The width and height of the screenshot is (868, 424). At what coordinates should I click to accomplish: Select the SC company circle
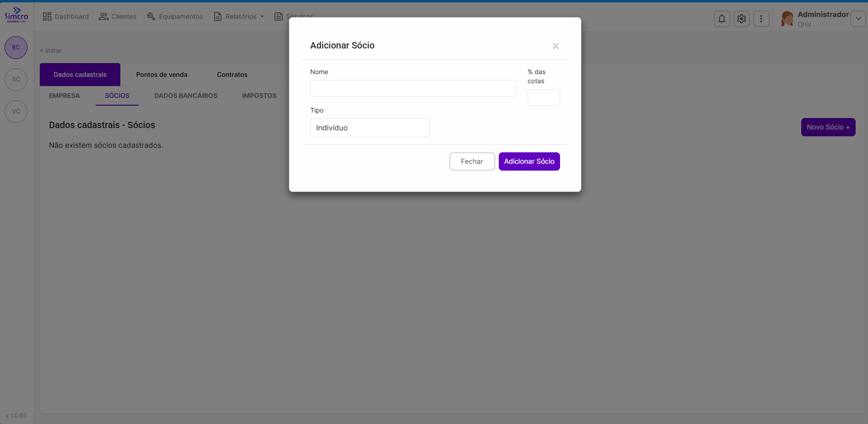click(x=16, y=80)
